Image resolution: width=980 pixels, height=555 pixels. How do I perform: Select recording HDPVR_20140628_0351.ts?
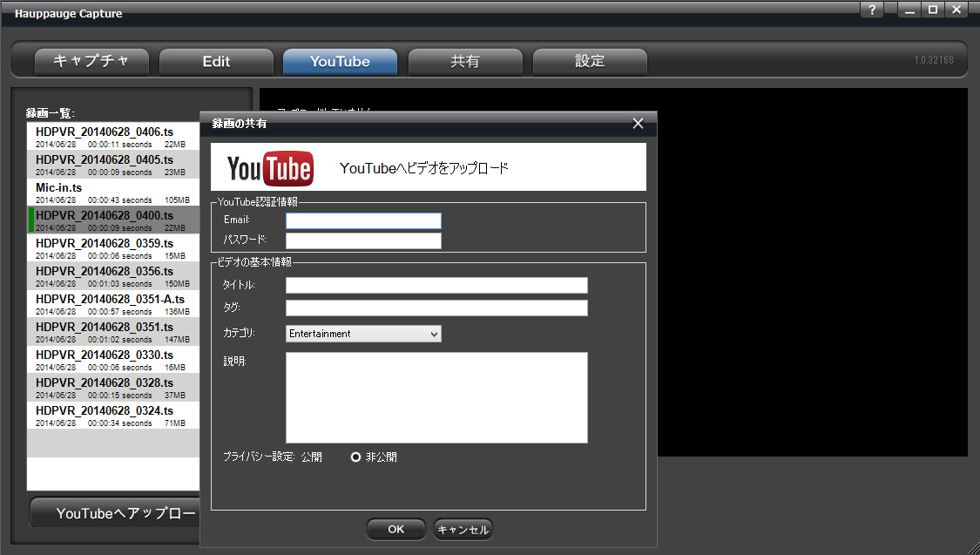click(113, 332)
